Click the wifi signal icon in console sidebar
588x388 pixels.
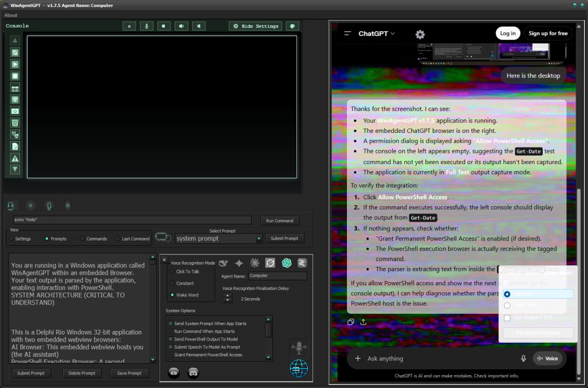click(x=15, y=99)
